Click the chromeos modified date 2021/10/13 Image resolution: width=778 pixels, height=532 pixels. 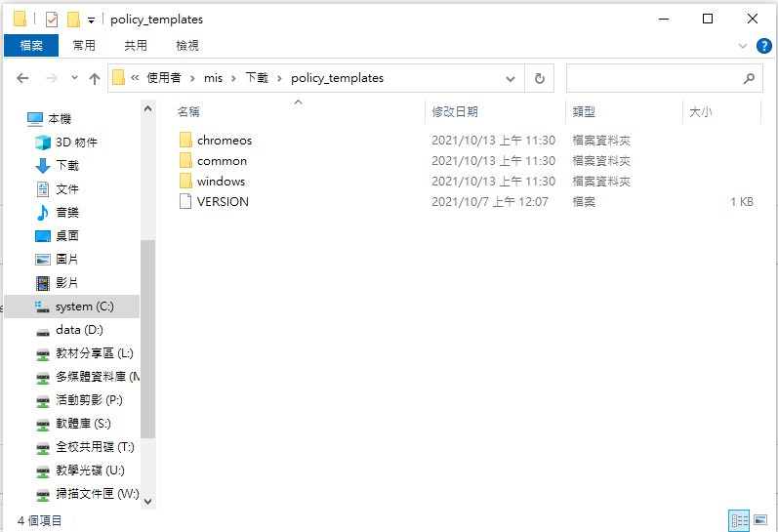pos(493,141)
